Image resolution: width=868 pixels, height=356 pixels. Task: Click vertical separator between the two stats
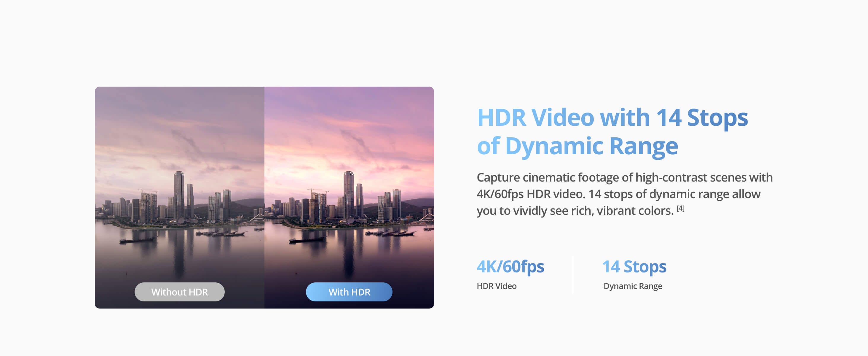[x=573, y=274]
